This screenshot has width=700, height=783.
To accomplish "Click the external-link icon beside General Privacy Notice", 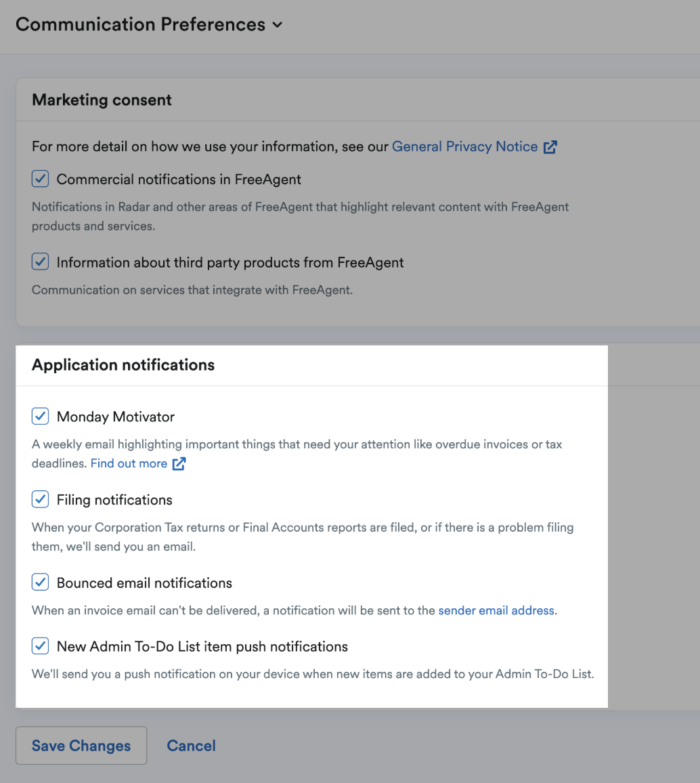I will pyautogui.click(x=550, y=147).
